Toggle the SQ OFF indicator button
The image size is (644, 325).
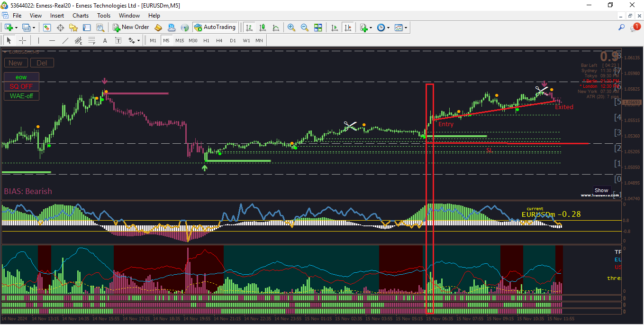pyautogui.click(x=21, y=86)
